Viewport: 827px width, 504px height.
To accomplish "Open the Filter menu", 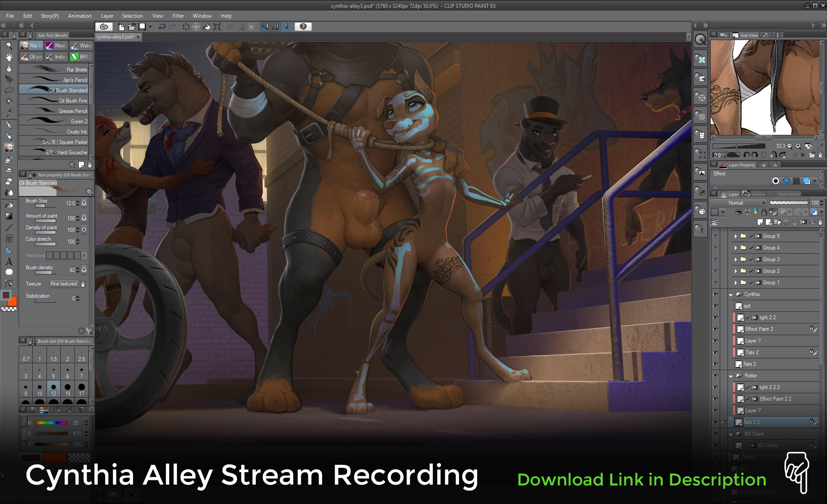I will (x=178, y=16).
